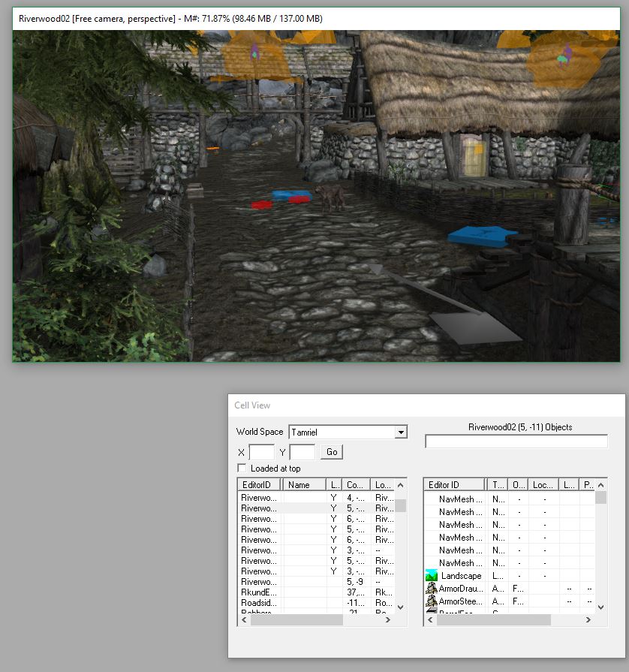Sort cells by the EditorID column header
The height and width of the screenshot is (672, 629).
click(260, 485)
